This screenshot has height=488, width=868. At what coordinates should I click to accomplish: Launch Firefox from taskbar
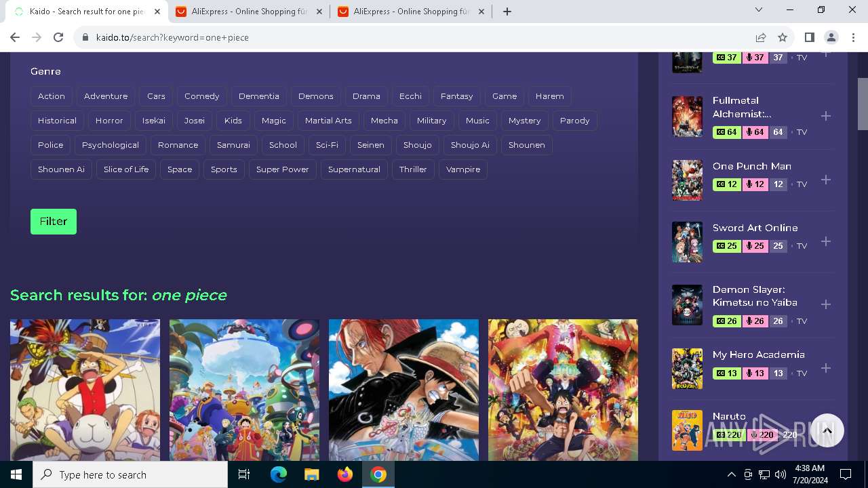344,474
